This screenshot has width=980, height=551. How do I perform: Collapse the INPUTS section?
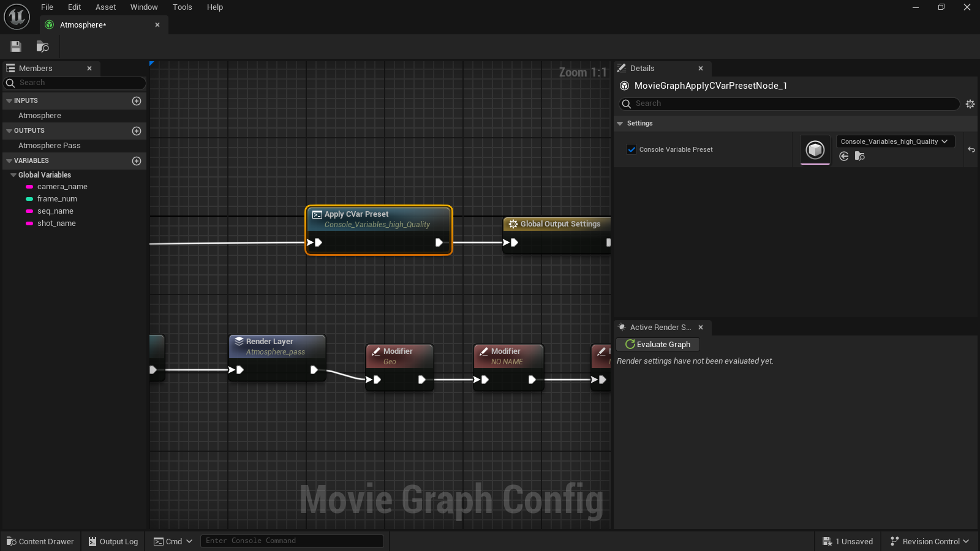[9, 101]
